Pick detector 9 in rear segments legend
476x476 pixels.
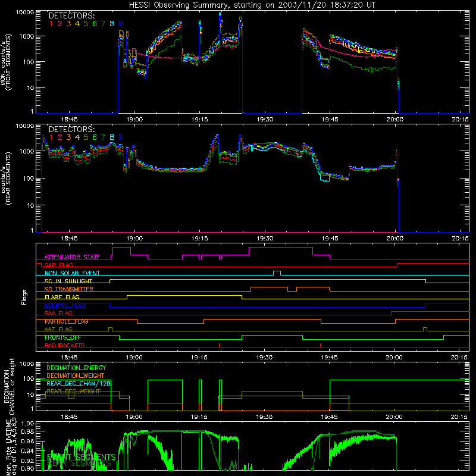coord(121,137)
